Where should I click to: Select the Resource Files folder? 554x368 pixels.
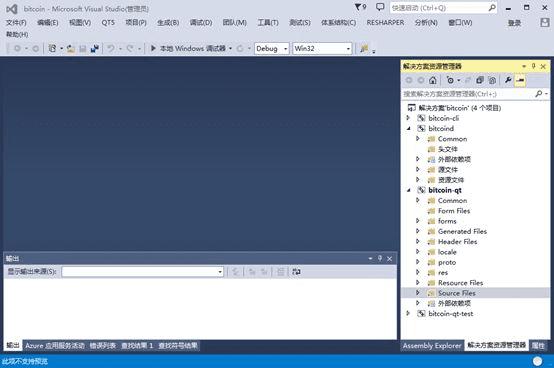pyautogui.click(x=460, y=283)
